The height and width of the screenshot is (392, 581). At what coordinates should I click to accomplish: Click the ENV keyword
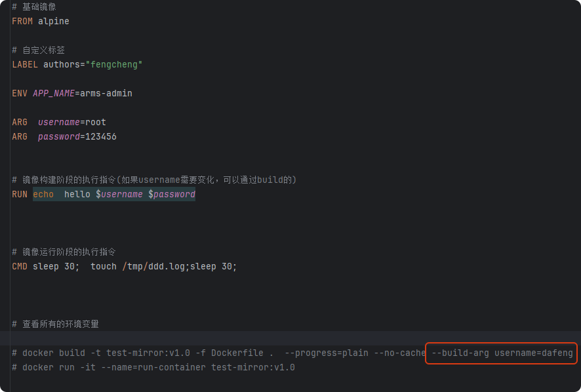click(20, 93)
